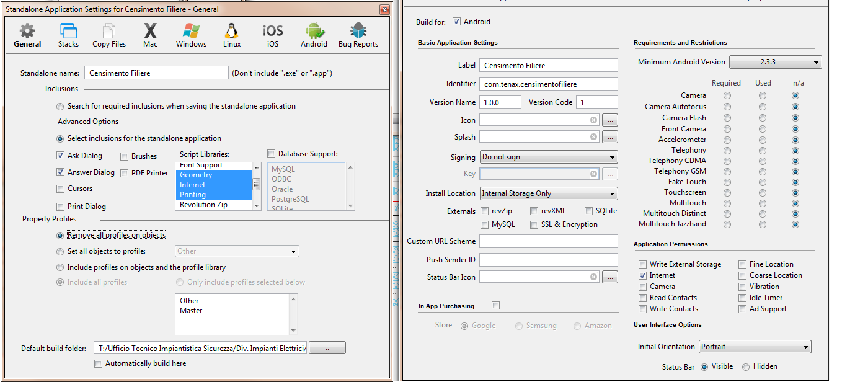Open the Install Location dropdown
This screenshot has width=868, height=382.
(549, 193)
